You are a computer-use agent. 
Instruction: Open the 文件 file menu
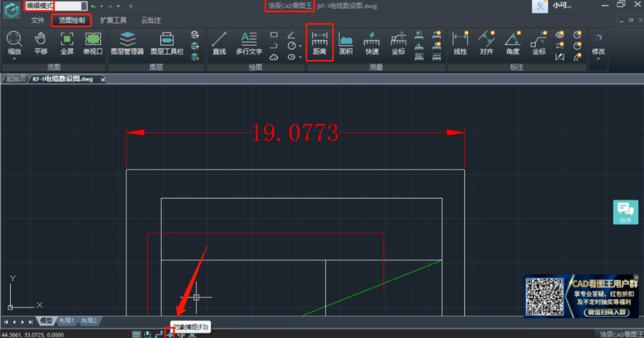pyautogui.click(x=38, y=20)
